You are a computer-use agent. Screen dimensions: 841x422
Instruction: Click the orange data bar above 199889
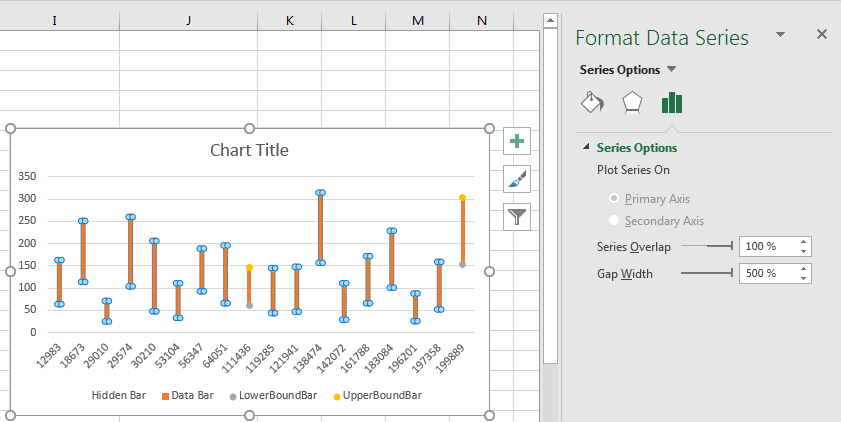(462, 231)
